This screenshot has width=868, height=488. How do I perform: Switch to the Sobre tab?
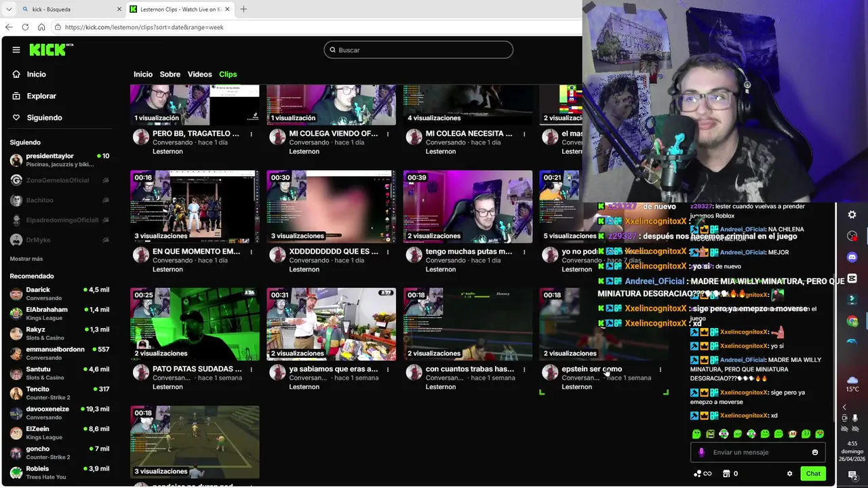point(170,74)
